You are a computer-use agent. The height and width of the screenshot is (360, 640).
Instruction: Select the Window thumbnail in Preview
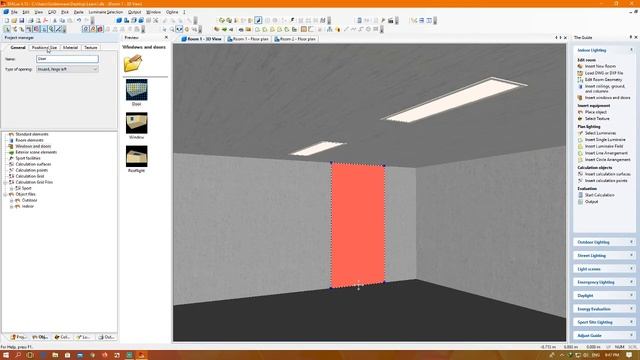point(136,123)
